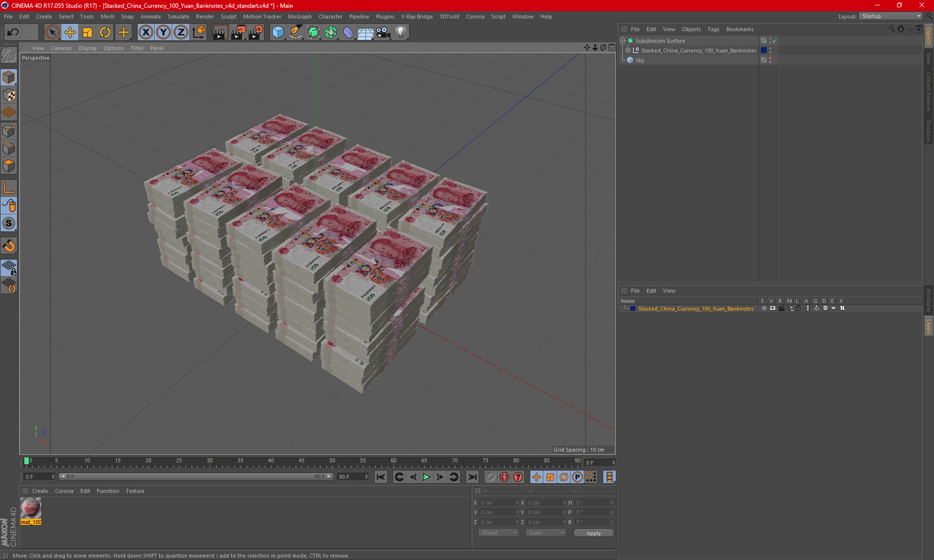Select Texture mode checker icon

[x=9, y=95]
